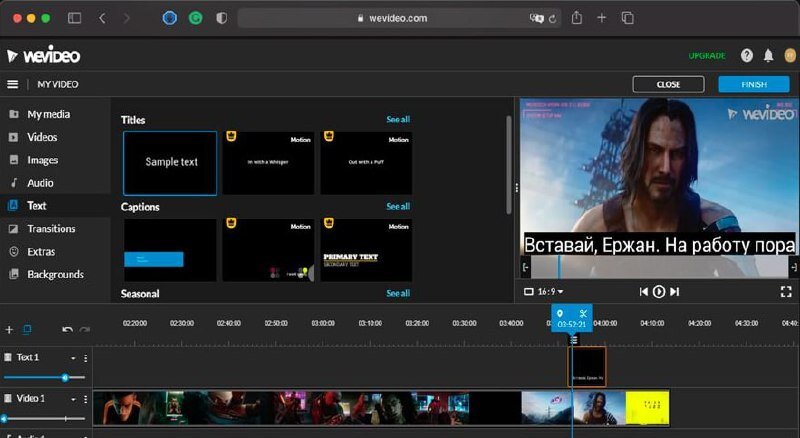
Task: Click the Text 1 track type icon
Action: pyautogui.click(x=8, y=357)
